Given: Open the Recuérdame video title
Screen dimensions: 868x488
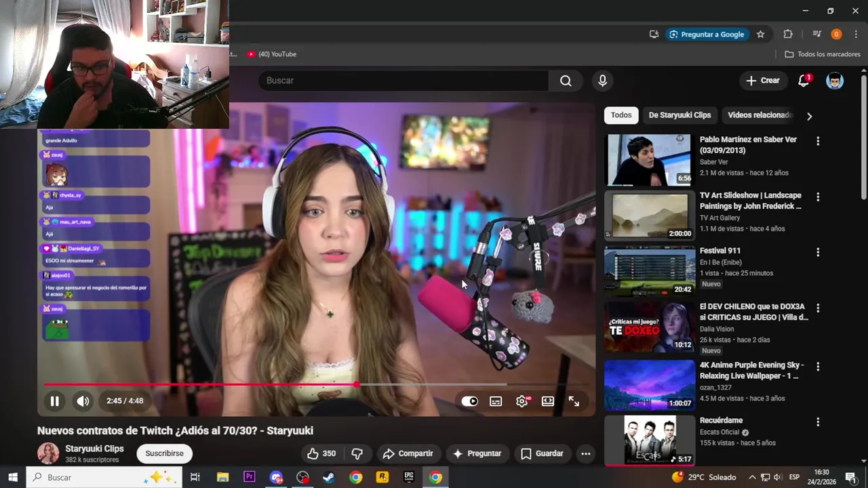Looking at the screenshot, I should tap(721, 420).
